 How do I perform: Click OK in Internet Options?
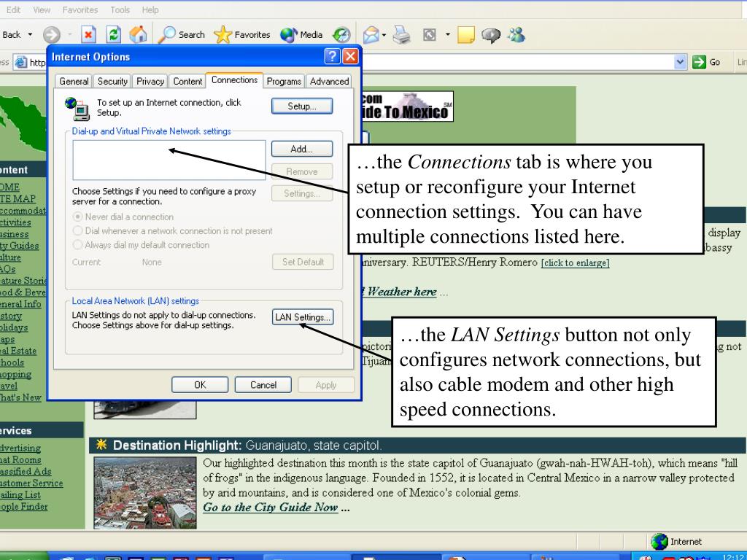pyautogui.click(x=200, y=385)
